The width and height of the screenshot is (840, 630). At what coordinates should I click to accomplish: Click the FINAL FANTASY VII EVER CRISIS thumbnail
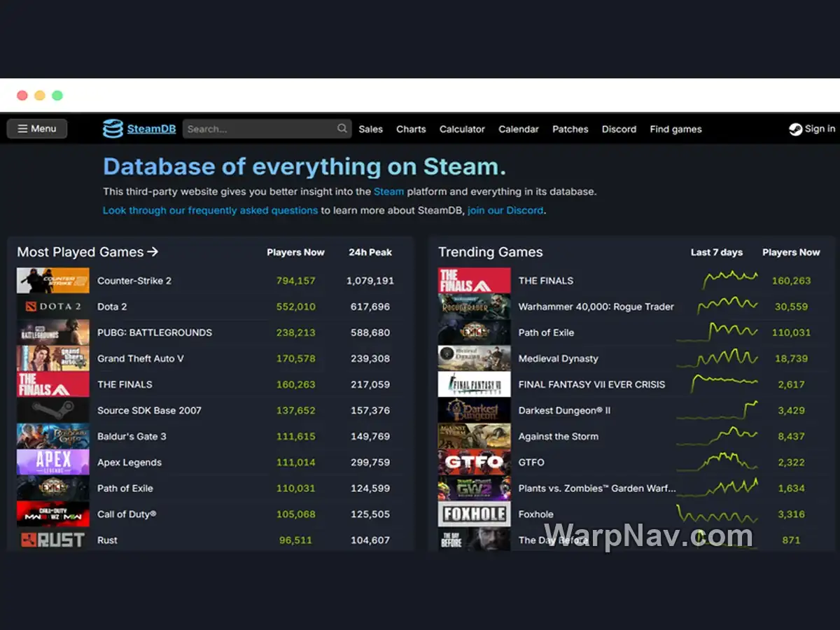[475, 384]
